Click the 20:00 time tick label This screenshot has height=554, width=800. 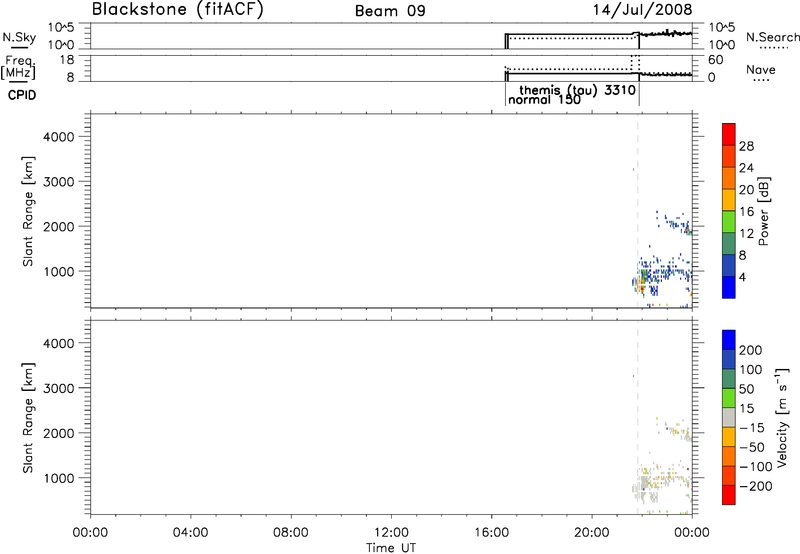pyautogui.click(x=591, y=533)
